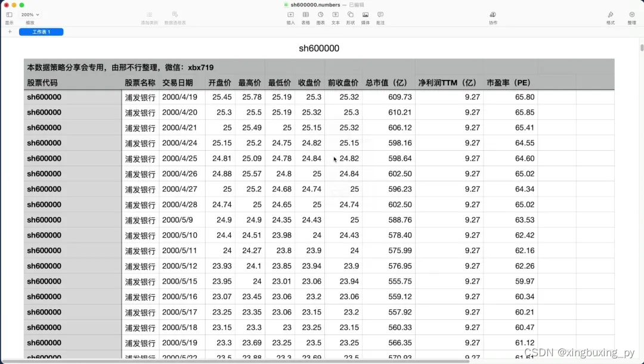Select PE cell 61.12
Image resolution: width=644 pixels, height=364 pixels.
[510, 343]
